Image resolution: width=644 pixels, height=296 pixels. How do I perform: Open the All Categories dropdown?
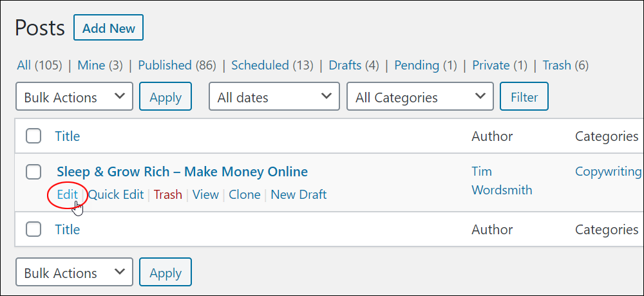[420, 97]
